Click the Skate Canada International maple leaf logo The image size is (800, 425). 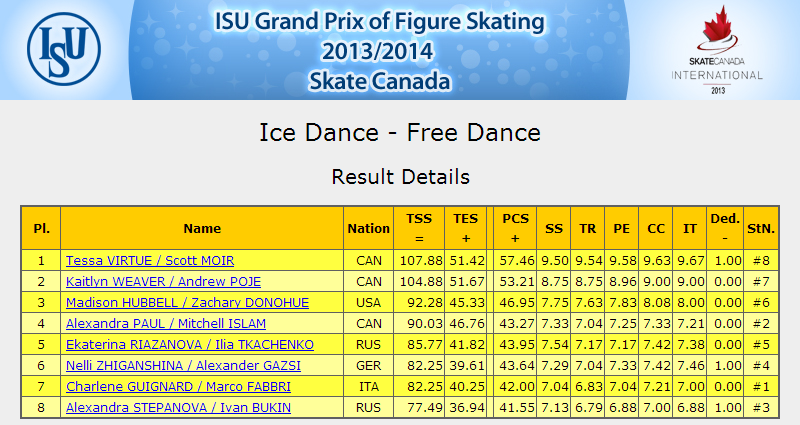(717, 50)
